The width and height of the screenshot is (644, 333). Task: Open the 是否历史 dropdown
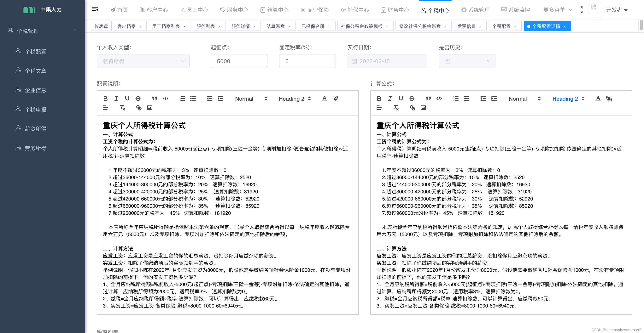(x=467, y=61)
